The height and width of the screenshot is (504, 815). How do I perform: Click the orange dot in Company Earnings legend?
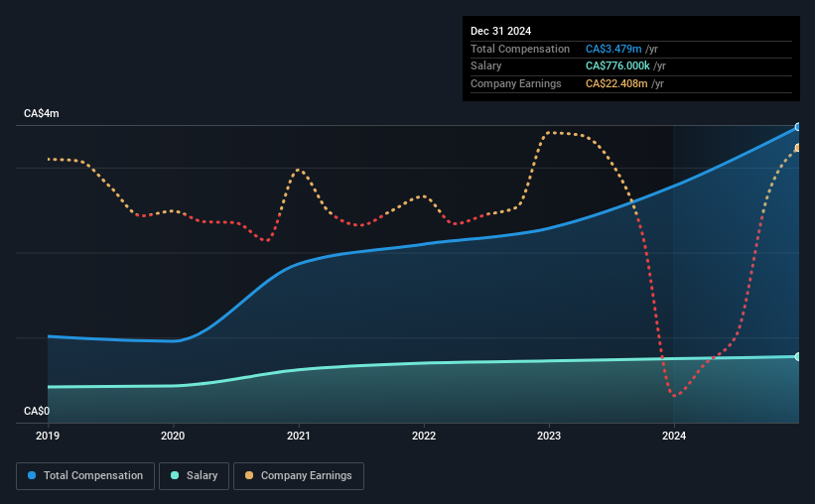click(x=249, y=475)
